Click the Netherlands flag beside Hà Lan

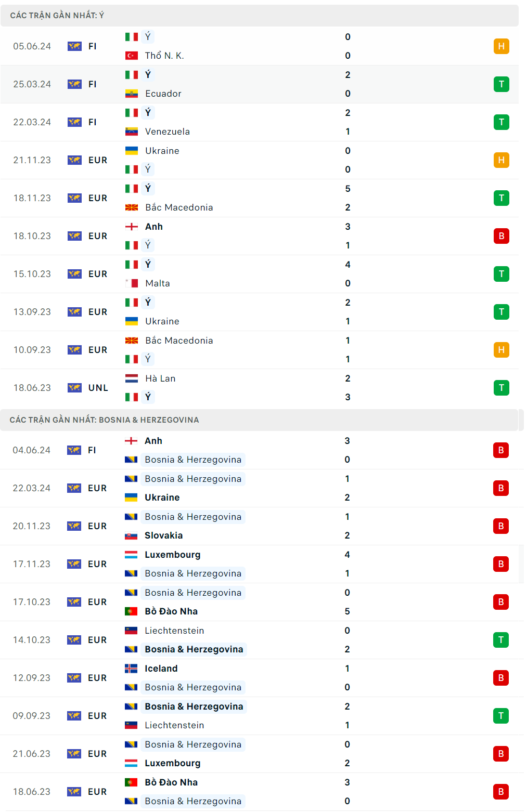click(x=132, y=378)
